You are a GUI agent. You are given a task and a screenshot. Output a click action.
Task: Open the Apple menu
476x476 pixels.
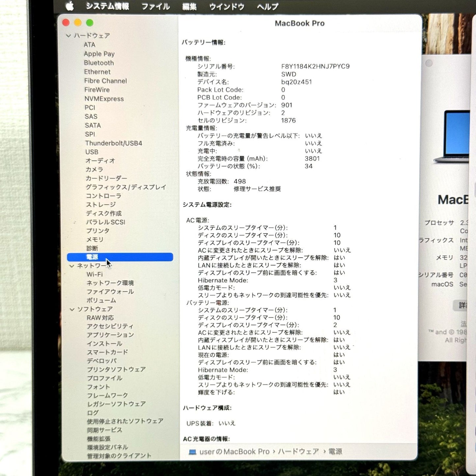pos(70,6)
